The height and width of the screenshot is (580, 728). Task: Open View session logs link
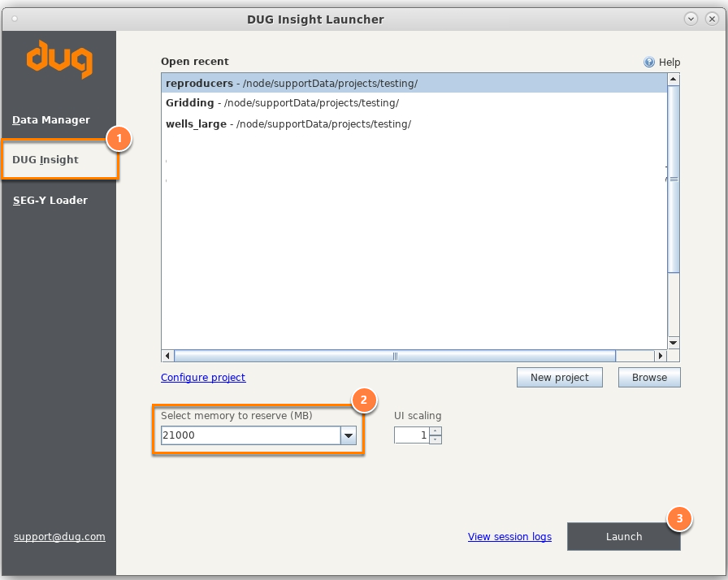509,536
